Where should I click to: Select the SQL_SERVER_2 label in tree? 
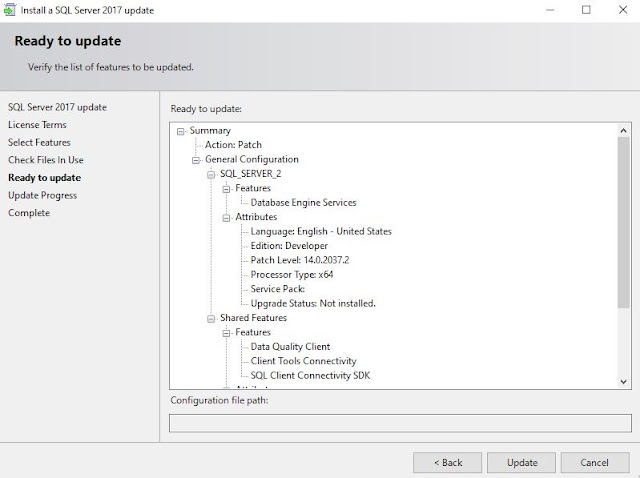coord(251,174)
